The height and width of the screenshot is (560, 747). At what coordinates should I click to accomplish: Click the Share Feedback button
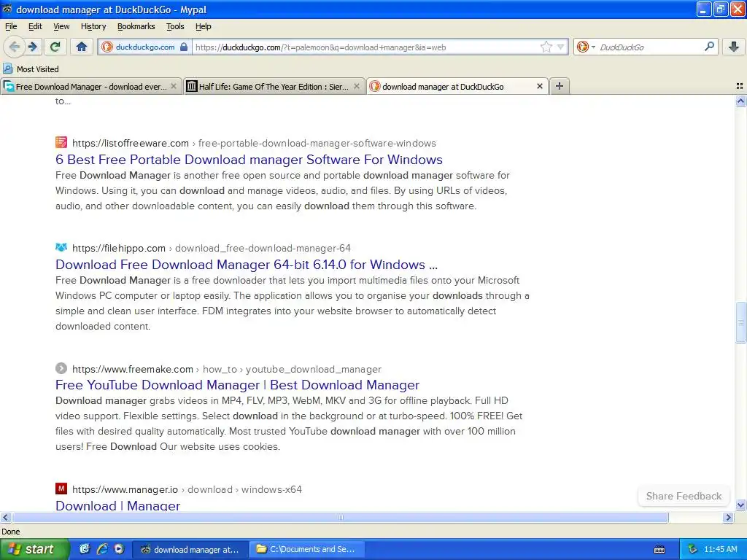[x=684, y=496]
